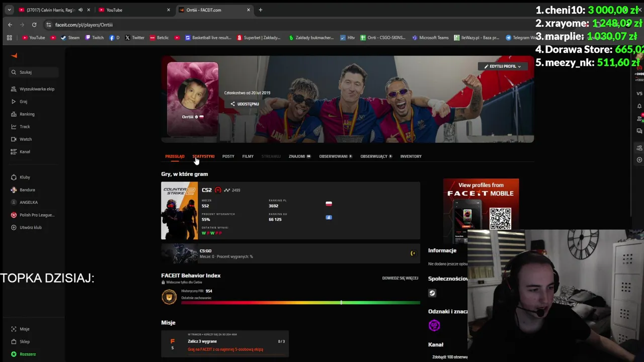Screen dimensions: 644x362
Task: Click the site info icon in address bar
Action: point(48,25)
